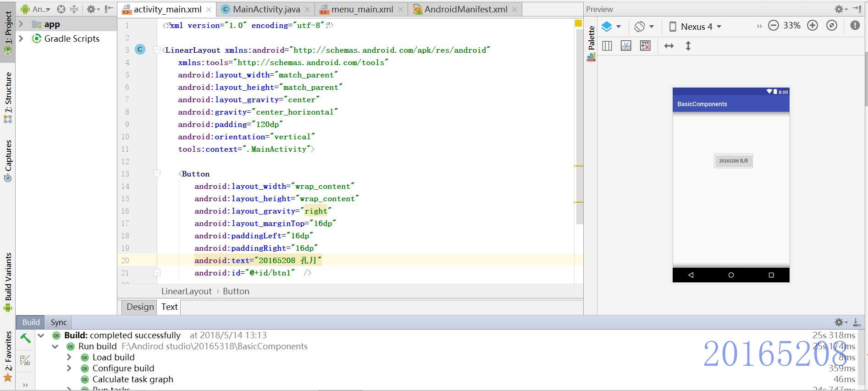
Task: Click the Home circle in device preview
Action: click(731, 275)
